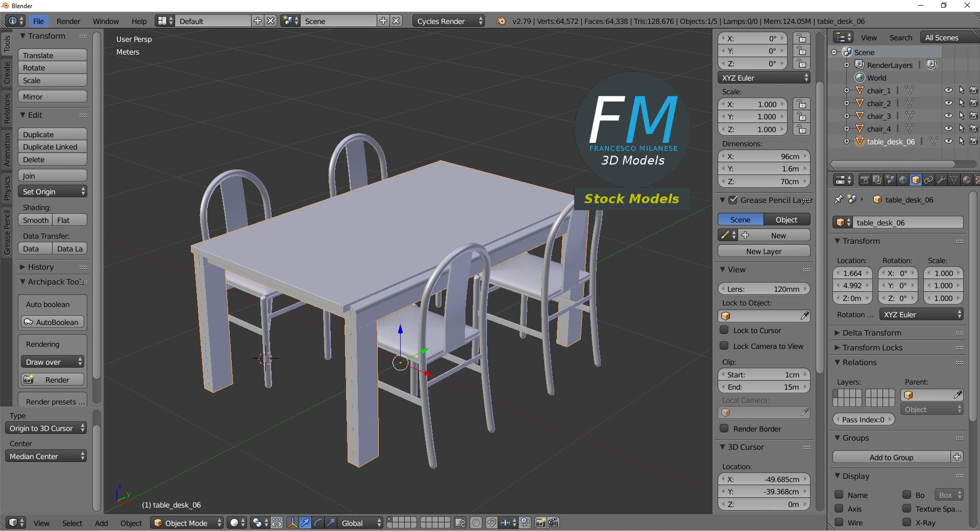
Task: Switch to the Object tab in Grease Pencil panel
Action: pyautogui.click(x=786, y=219)
